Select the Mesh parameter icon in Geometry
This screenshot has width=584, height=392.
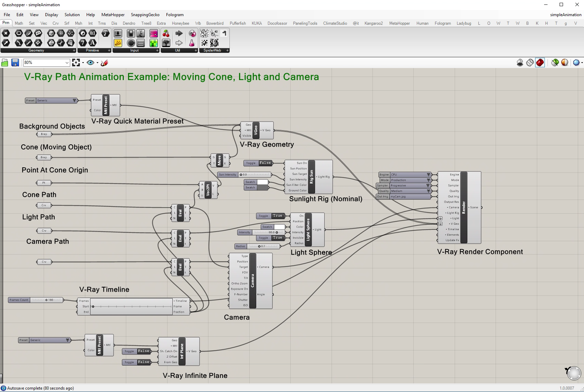coord(61,33)
